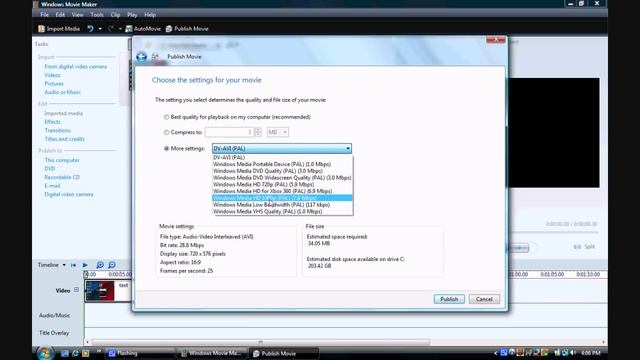Click the Recordable CD publish link
640x360 pixels.
62,178
